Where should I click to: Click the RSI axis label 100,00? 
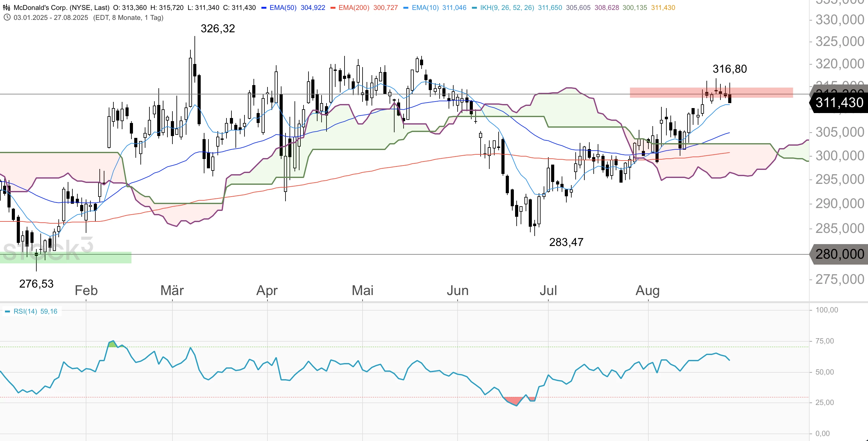tap(827, 310)
